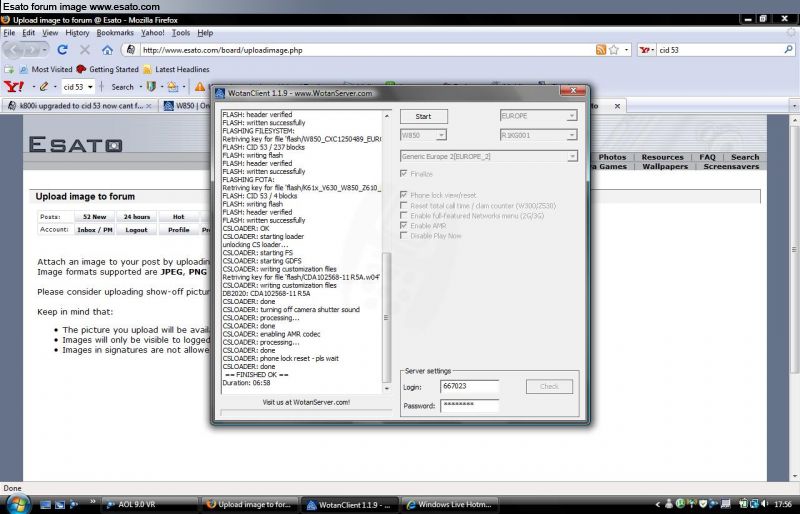Open the Tools menu
The height and width of the screenshot is (514, 800).
pos(181,33)
